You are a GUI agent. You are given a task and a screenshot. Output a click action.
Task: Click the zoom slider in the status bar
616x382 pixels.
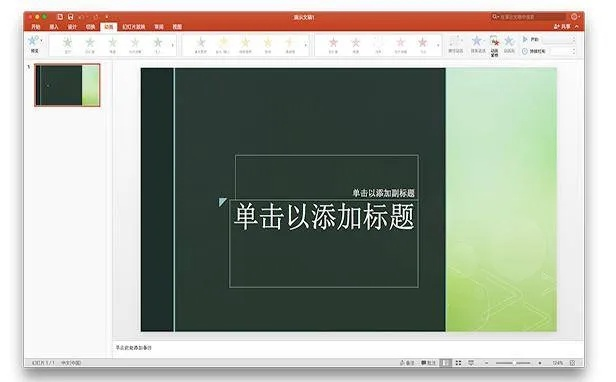click(x=513, y=363)
